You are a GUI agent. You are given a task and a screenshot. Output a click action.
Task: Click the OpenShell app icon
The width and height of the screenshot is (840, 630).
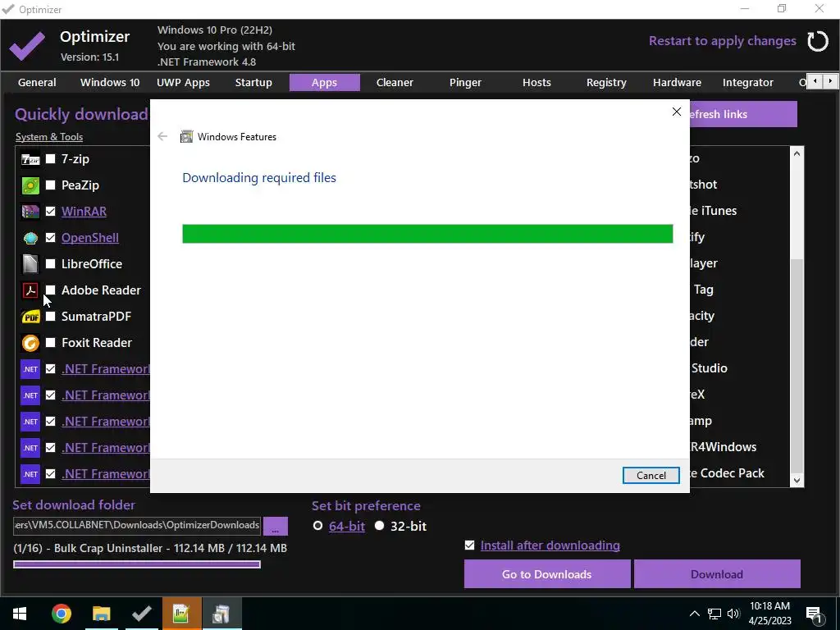(30, 238)
